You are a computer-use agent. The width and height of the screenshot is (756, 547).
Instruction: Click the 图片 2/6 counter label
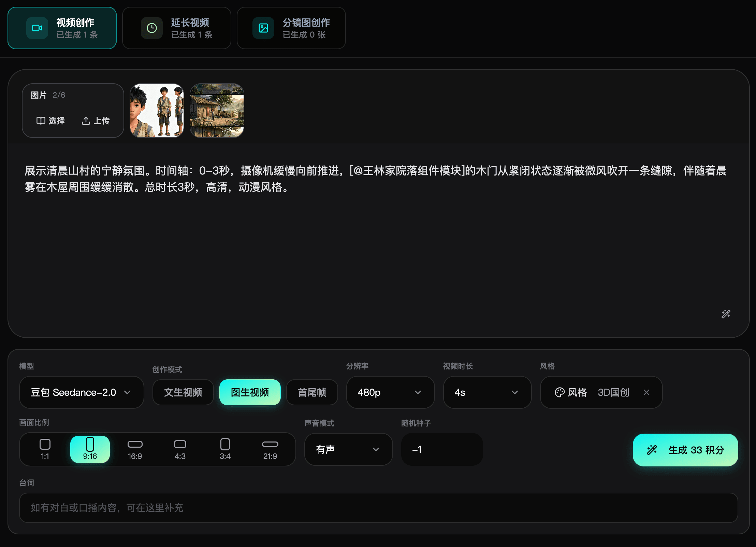click(48, 95)
